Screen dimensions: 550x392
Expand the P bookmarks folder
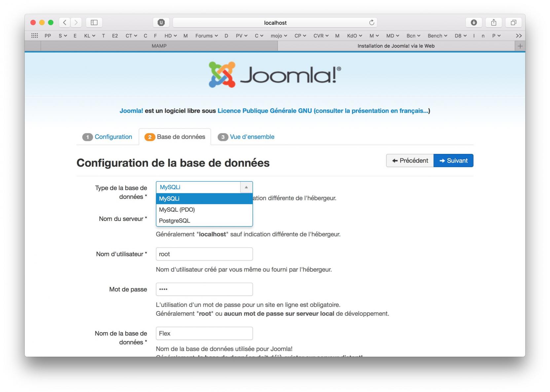[496, 36]
